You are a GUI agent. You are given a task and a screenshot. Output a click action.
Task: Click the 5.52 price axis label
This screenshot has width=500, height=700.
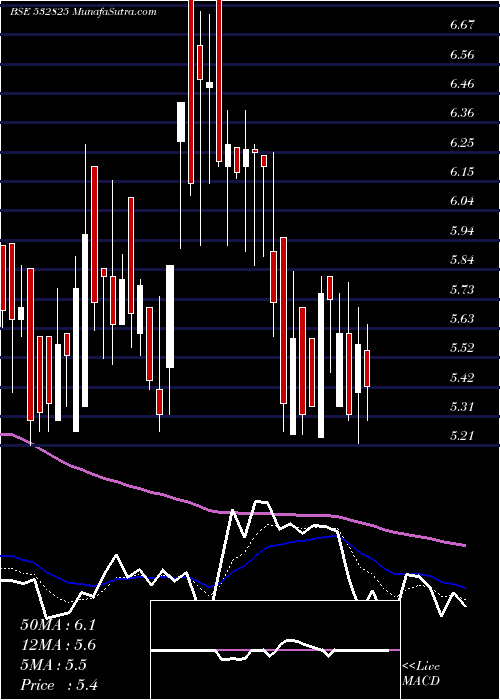(x=461, y=347)
